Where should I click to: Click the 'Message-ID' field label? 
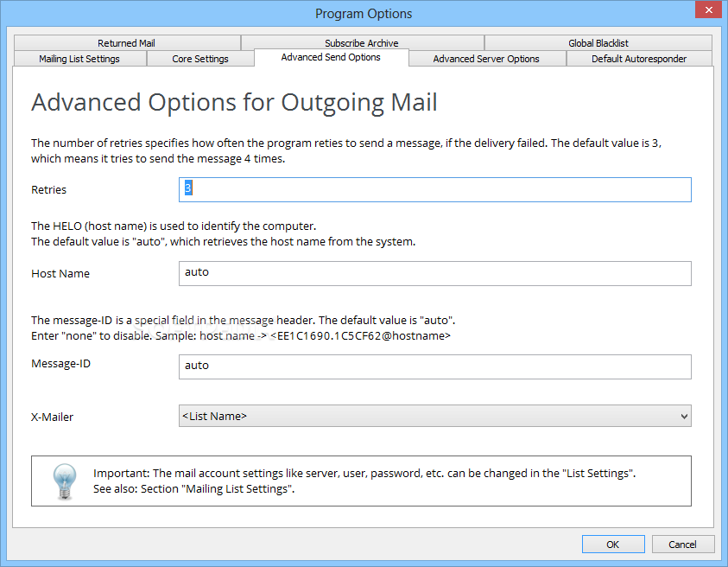pyautogui.click(x=60, y=363)
